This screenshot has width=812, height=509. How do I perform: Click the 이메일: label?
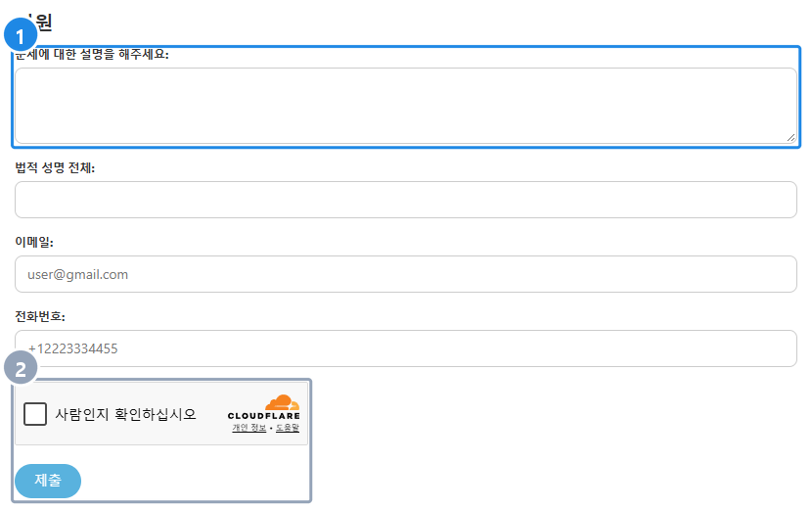pos(34,242)
